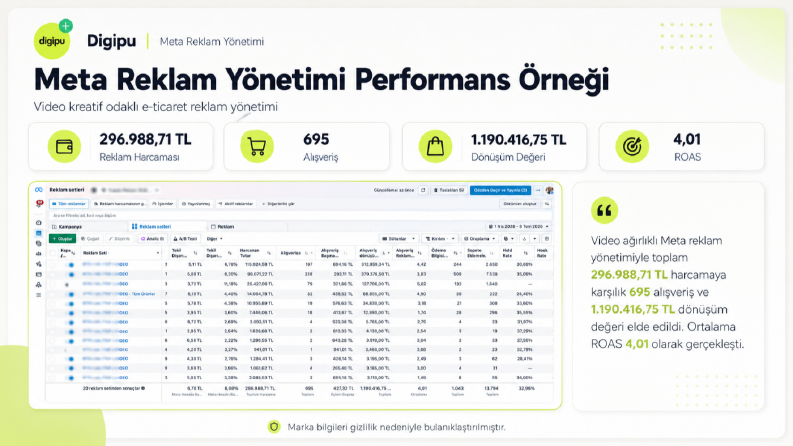Toggle the ad set switch in the 5,88 TL row

tap(70, 274)
